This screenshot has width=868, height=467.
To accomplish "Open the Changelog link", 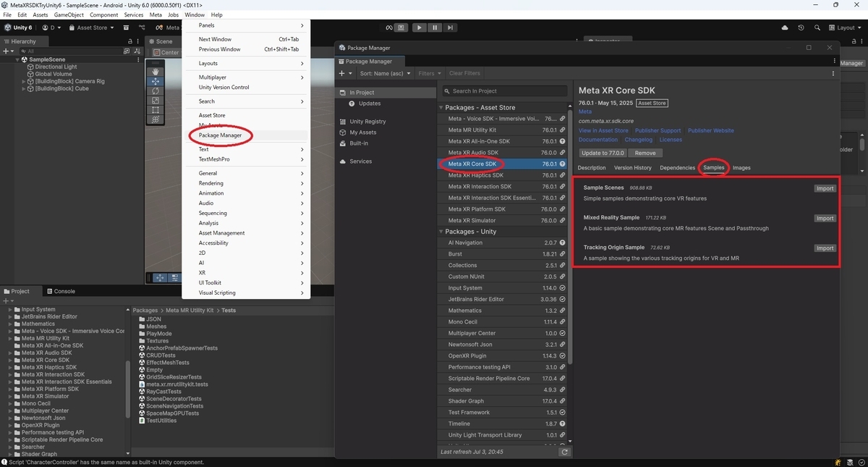I will 638,140.
